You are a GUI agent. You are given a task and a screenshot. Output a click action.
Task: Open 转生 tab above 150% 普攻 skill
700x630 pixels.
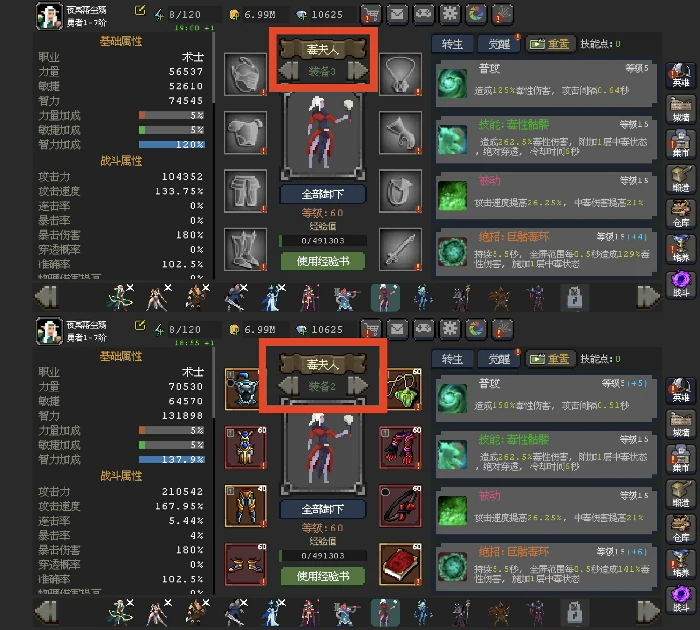[x=452, y=359]
